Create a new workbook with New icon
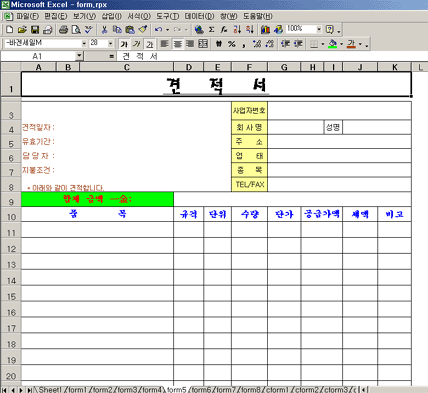This screenshot has width=428, height=393. click(10, 30)
